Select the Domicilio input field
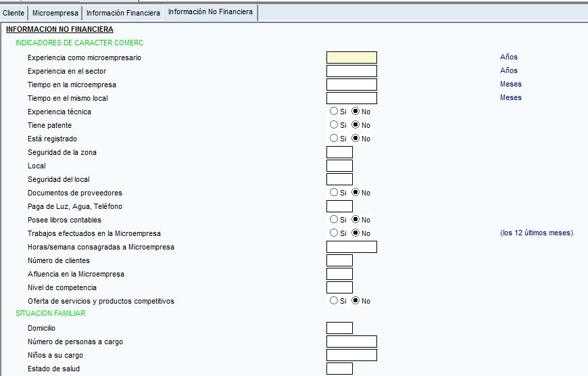Image resolution: width=588 pixels, height=376 pixels. coord(339,328)
